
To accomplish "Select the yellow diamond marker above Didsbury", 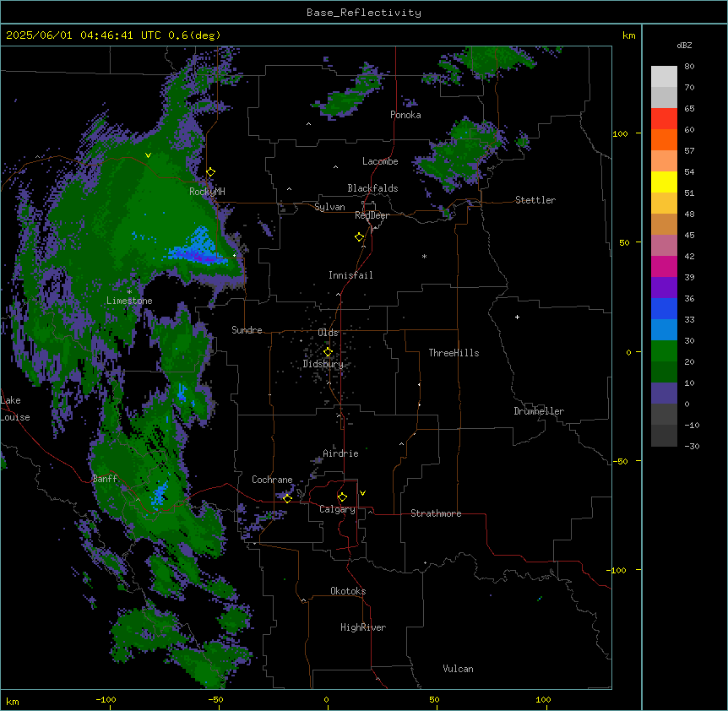I will (328, 352).
